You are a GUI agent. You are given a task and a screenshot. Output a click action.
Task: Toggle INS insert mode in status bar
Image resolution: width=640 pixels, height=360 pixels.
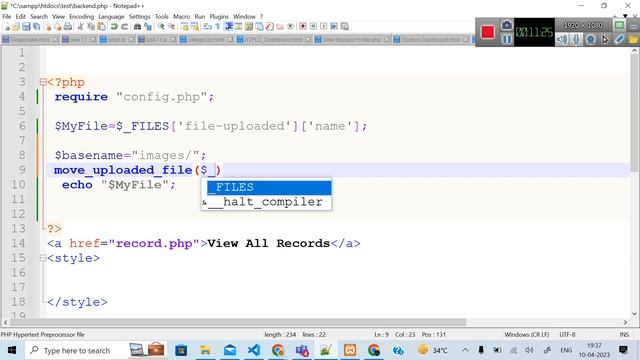(624, 334)
